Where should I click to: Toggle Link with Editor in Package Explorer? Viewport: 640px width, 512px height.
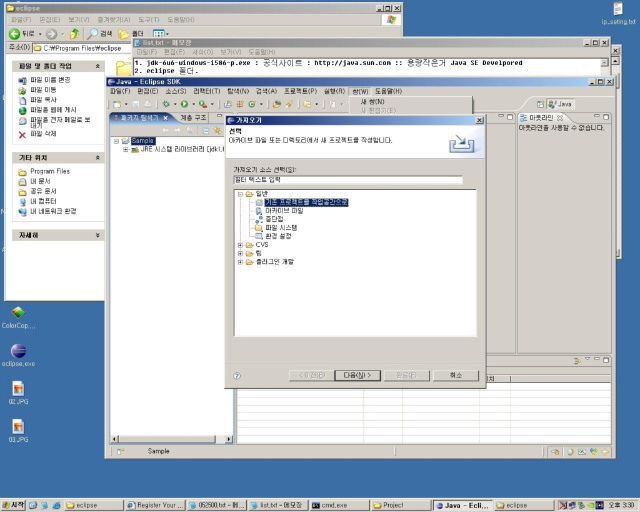(x=218, y=131)
